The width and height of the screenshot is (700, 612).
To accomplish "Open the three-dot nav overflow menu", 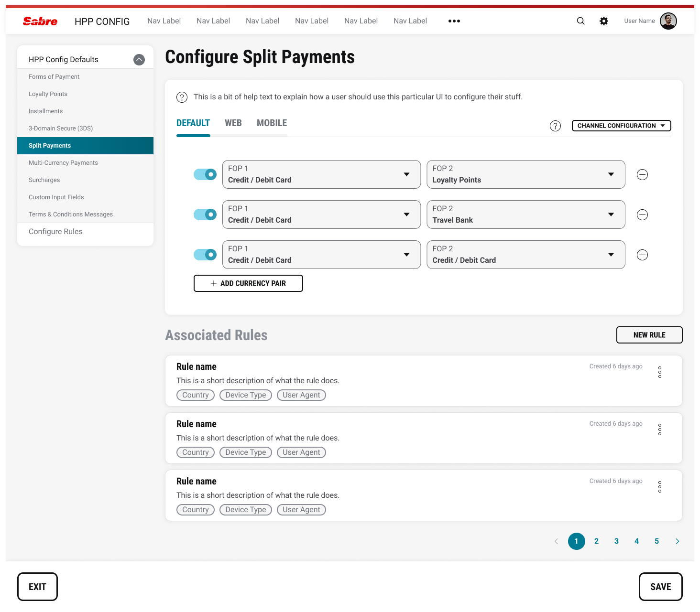I will coord(454,21).
